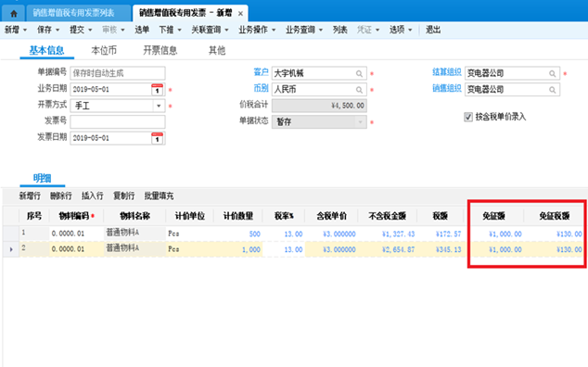Search currency via 币别 magnifier icon
The image size is (588, 367).
(359, 90)
